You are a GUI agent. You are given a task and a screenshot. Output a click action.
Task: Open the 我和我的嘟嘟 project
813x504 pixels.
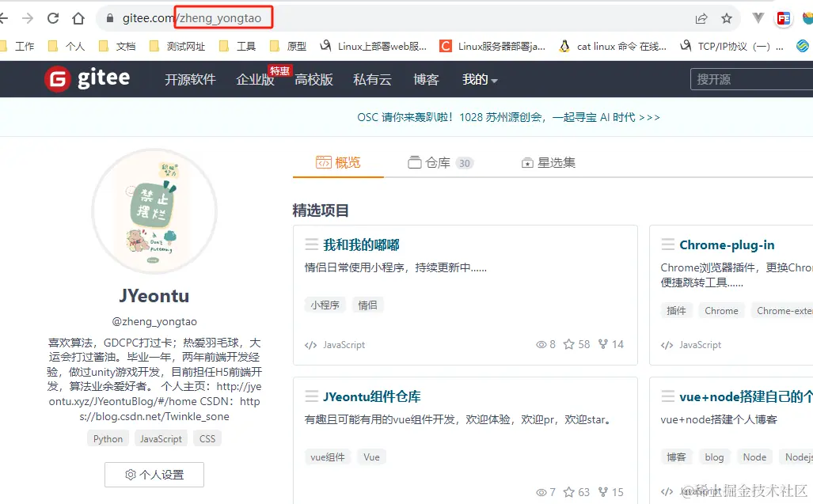tap(362, 245)
